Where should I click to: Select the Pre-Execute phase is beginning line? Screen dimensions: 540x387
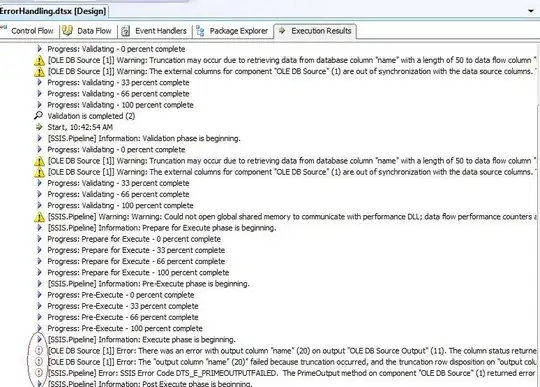pos(148,284)
